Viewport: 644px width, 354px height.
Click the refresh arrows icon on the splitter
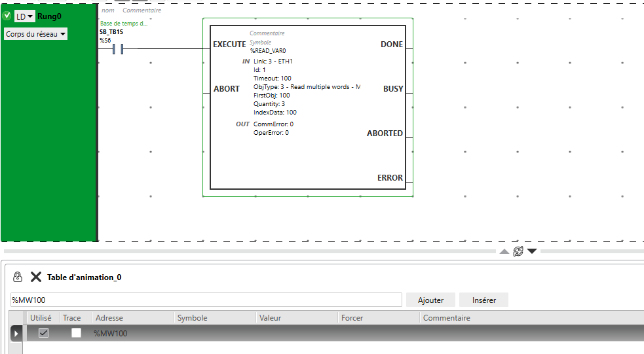[518, 251]
